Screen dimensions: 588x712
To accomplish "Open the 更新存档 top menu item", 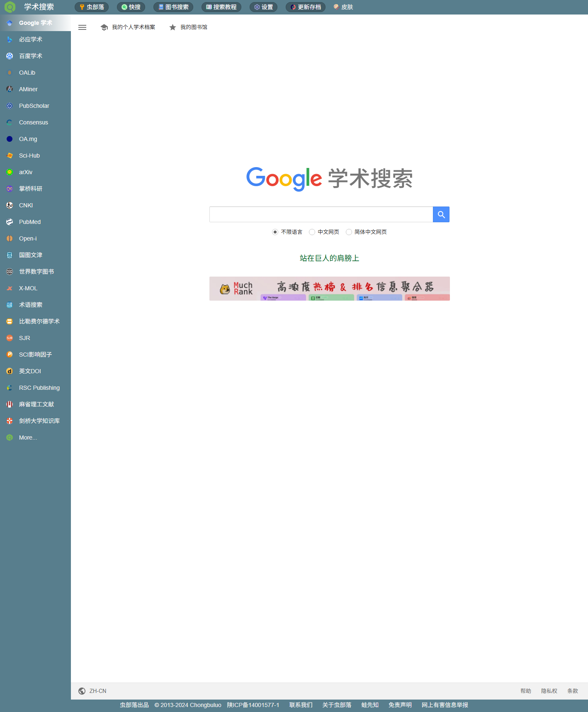I will pos(306,7).
